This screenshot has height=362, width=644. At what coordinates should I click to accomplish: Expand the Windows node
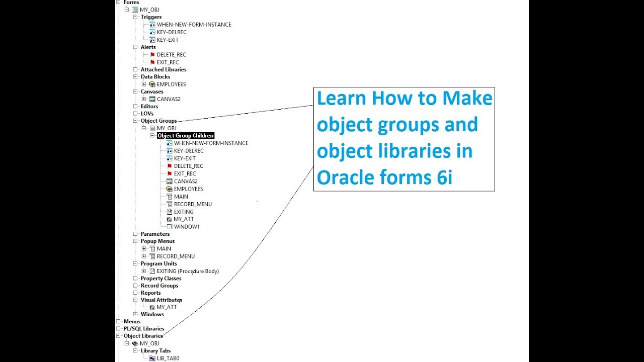[x=135, y=314]
